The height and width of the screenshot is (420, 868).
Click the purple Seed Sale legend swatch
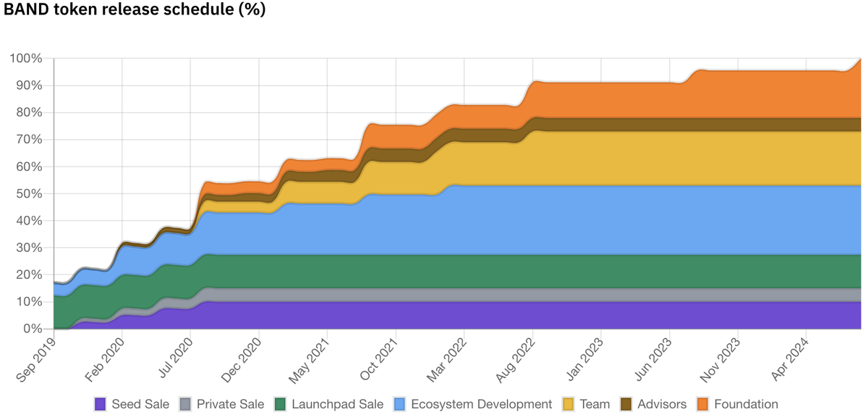(101, 404)
